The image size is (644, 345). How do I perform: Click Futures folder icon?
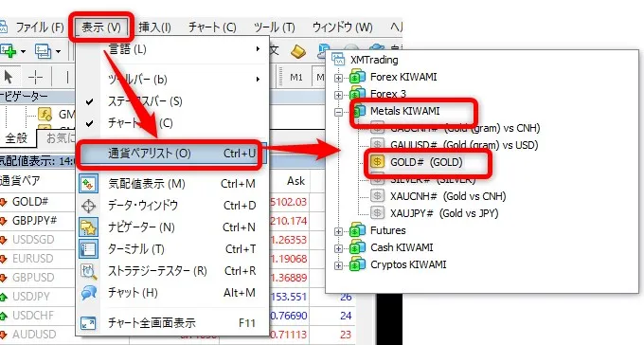point(357,230)
